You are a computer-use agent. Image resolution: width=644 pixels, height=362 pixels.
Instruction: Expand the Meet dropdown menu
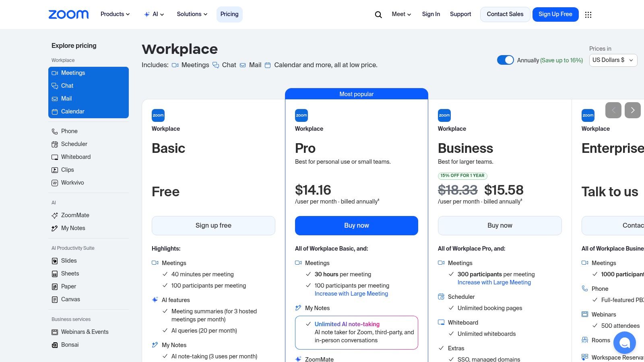click(x=401, y=14)
